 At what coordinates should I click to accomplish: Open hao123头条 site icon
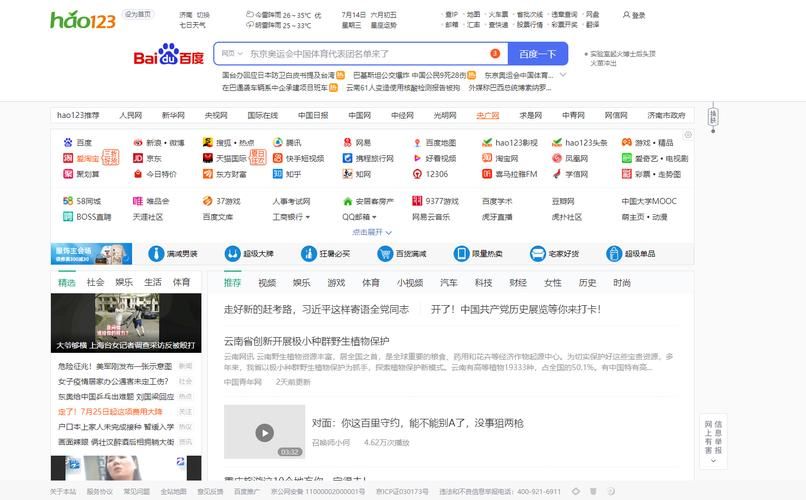[x=557, y=142]
